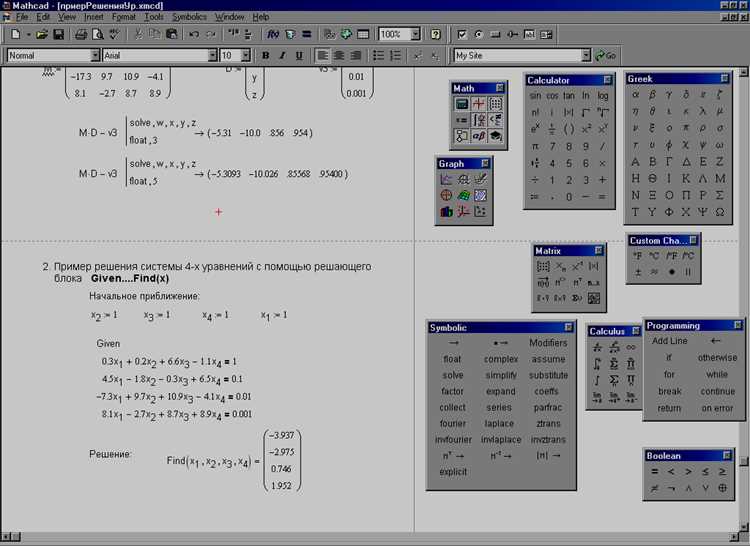Click Add Line in Programming palette

tap(669, 341)
